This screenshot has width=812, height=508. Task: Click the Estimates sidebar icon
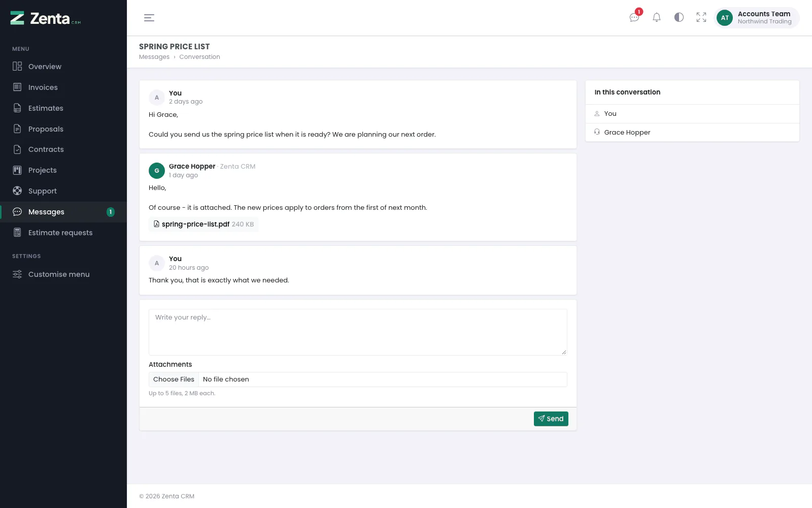pos(17,108)
